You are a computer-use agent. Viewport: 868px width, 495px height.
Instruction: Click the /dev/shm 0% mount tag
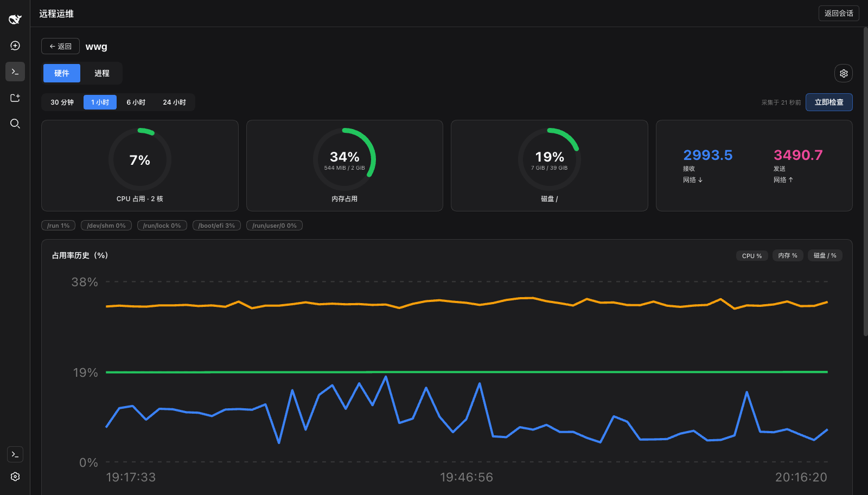(106, 226)
